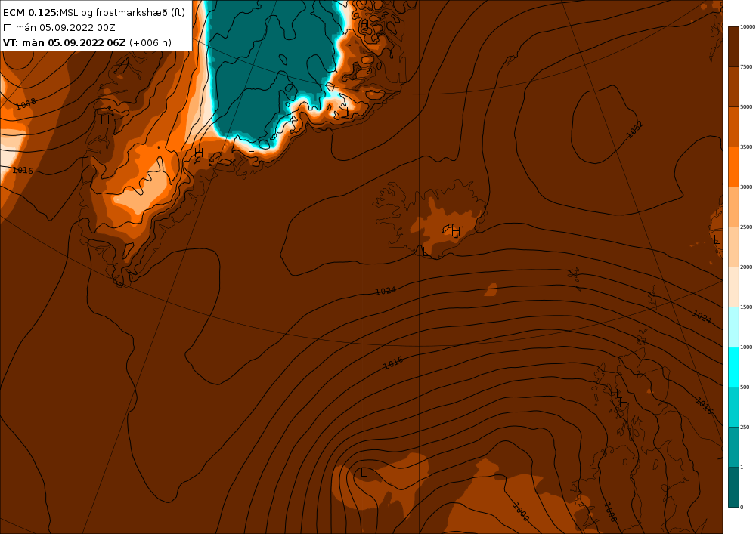Select the "IT: mán 05.09.2022 00Z" initial time line
Viewport: 756px width, 534px height.
coord(59,27)
